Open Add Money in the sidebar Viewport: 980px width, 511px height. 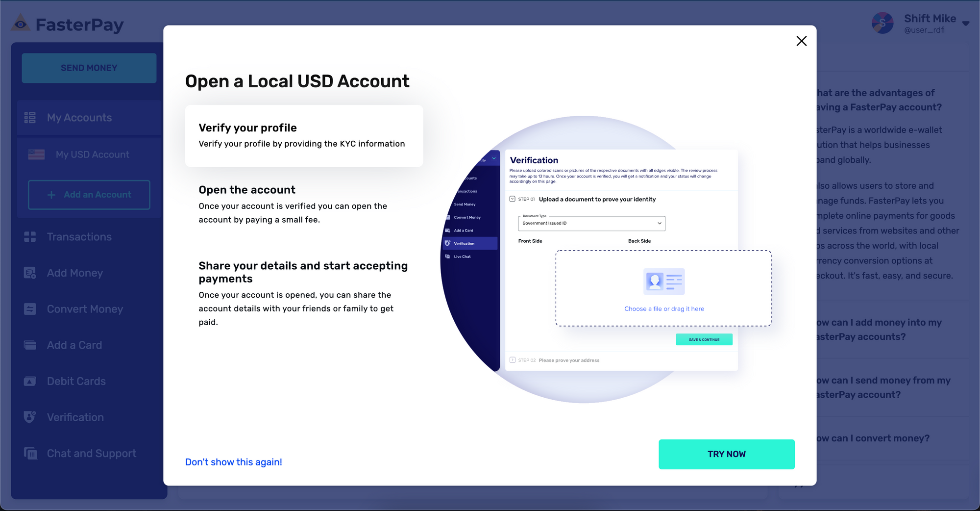(x=89, y=273)
